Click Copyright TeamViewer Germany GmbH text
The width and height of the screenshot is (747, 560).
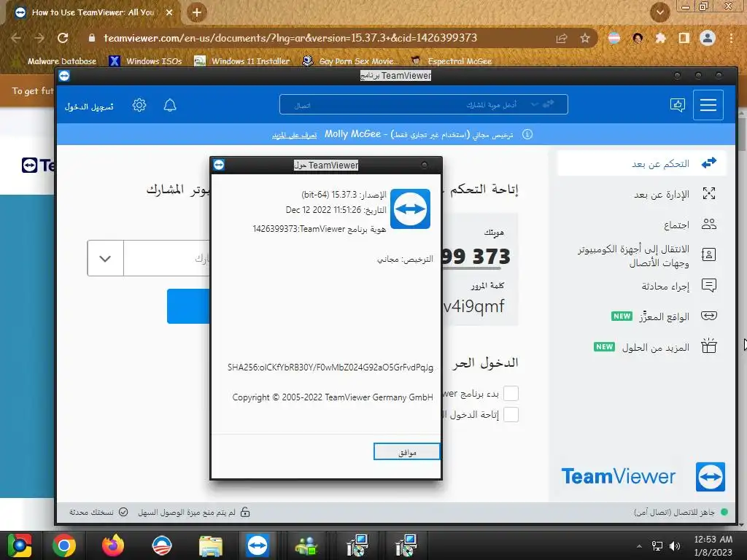[333, 397]
